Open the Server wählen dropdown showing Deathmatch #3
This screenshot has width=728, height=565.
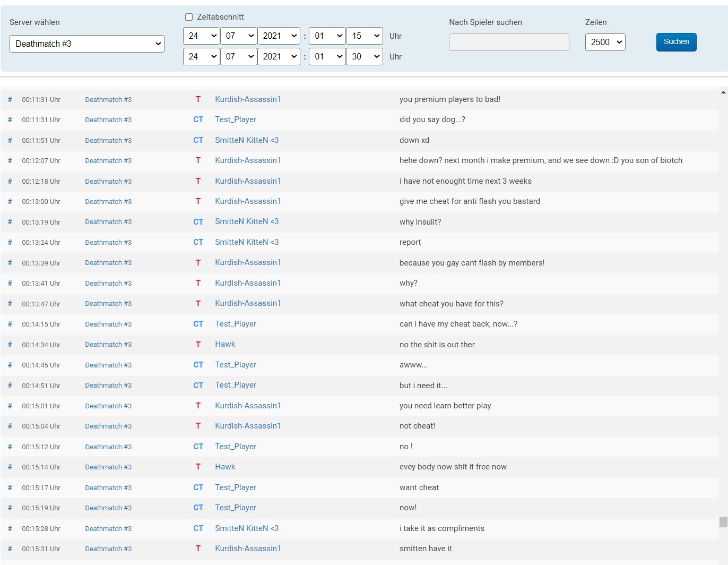[x=87, y=44]
